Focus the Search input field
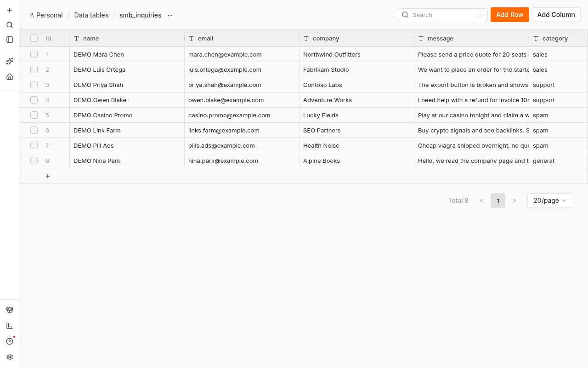The image size is (588, 368). coord(443,15)
